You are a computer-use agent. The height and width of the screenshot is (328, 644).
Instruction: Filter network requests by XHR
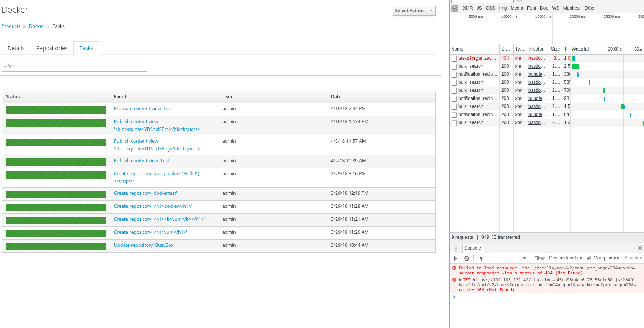468,8
